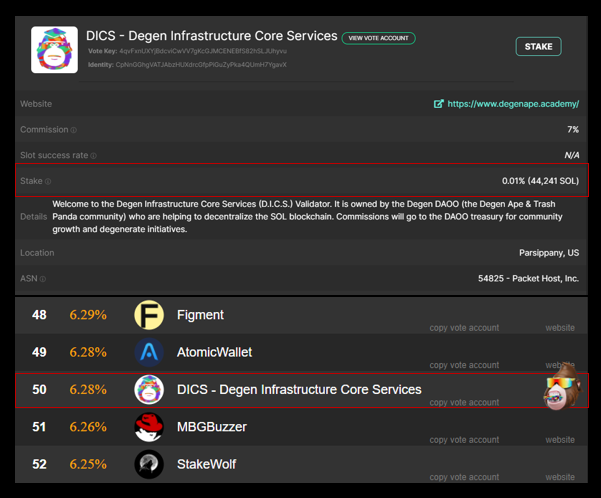Click the 6.29% value in Figment row
The height and width of the screenshot is (498, 601).
click(x=88, y=315)
